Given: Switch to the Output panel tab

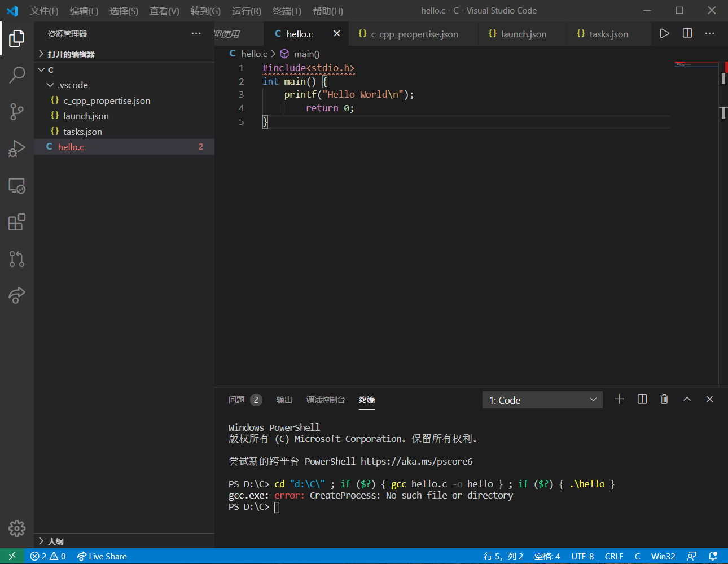Looking at the screenshot, I should [x=284, y=400].
